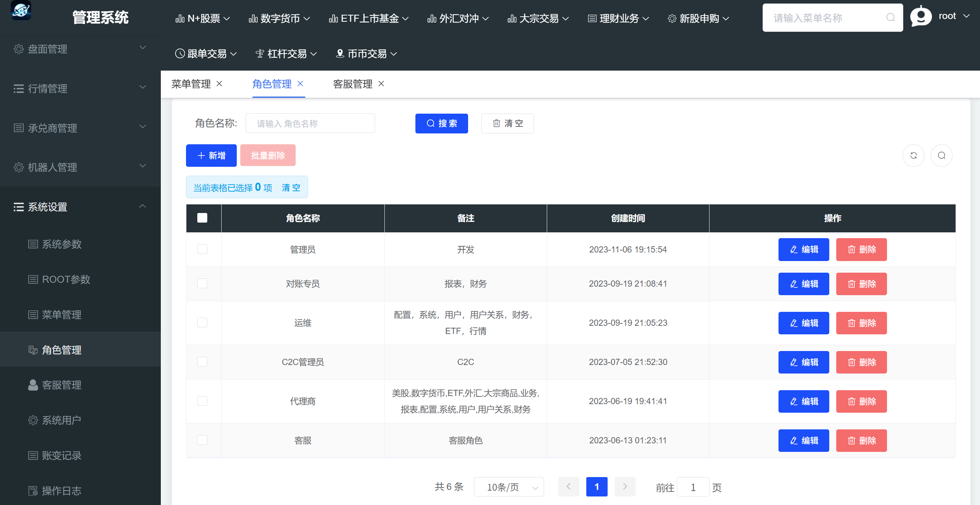Close the 菜单管理 tab with its X
980x505 pixels.
[219, 83]
